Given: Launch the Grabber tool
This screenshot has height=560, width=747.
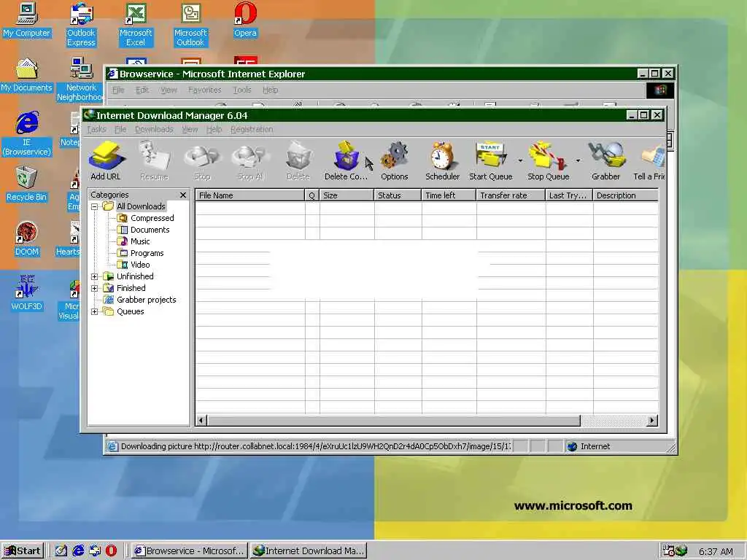Looking at the screenshot, I should 606,161.
